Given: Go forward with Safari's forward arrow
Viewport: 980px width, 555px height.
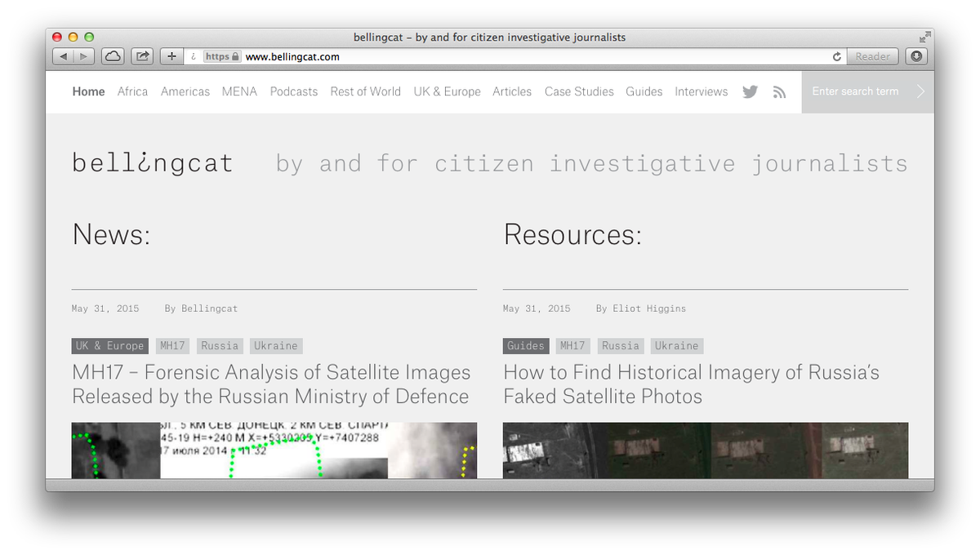Looking at the screenshot, I should (84, 56).
